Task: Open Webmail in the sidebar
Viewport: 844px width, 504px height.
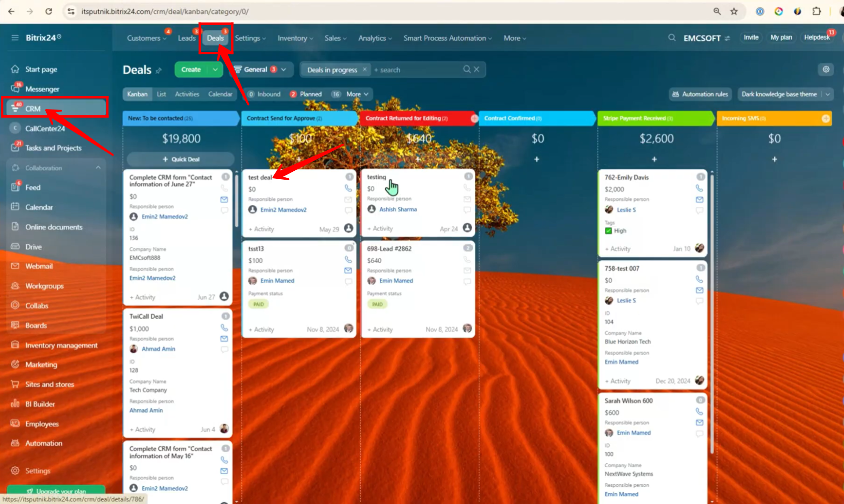Action: pos(39,266)
